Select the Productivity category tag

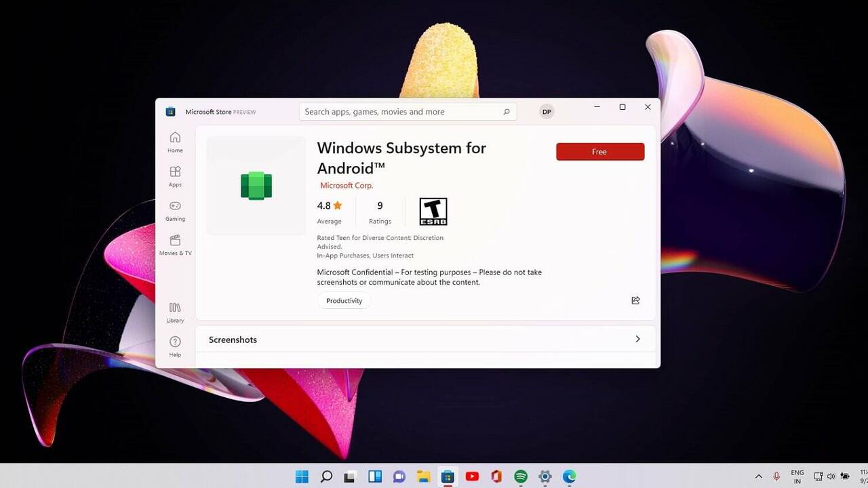[343, 300]
